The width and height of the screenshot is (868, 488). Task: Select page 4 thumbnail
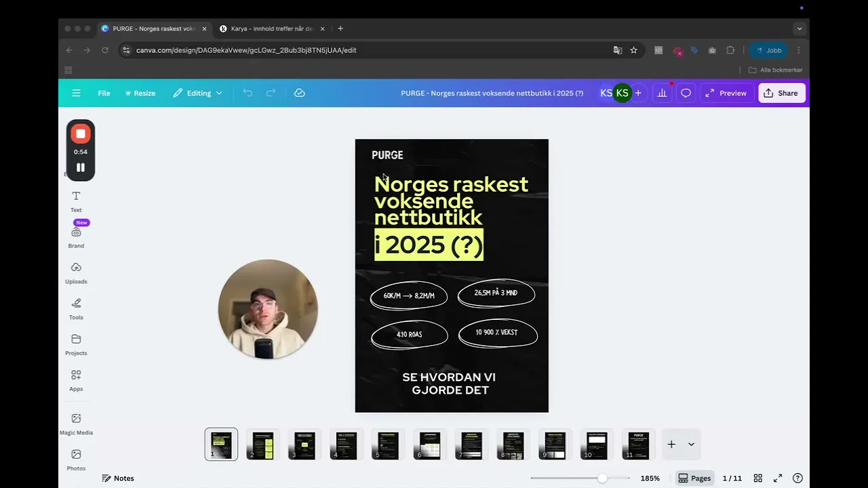point(347,445)
